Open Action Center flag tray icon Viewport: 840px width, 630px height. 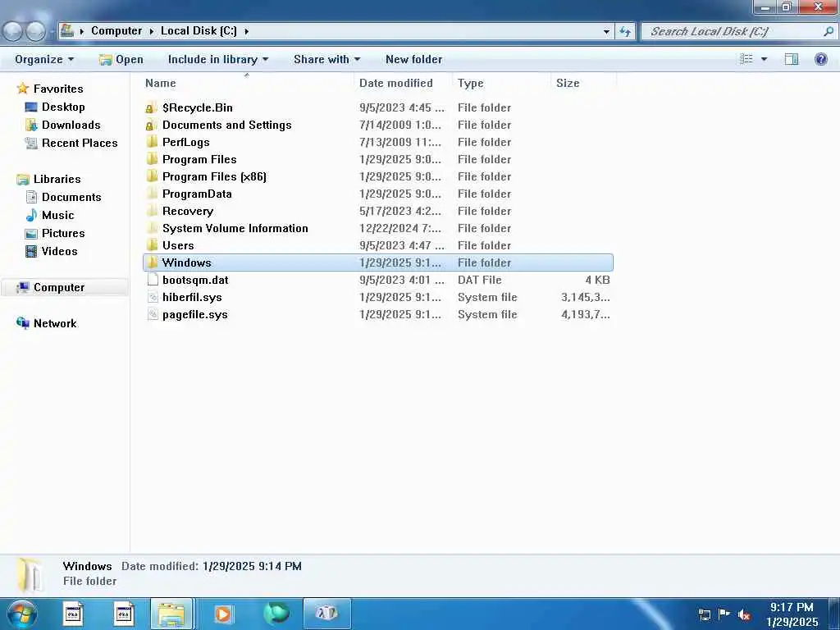pos(724,614)
